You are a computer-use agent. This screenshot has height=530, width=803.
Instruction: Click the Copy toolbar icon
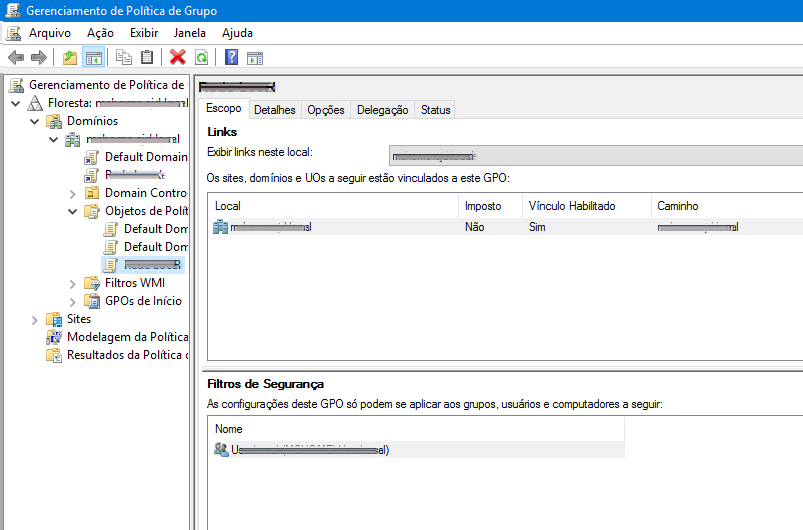[x=124, y=58]
